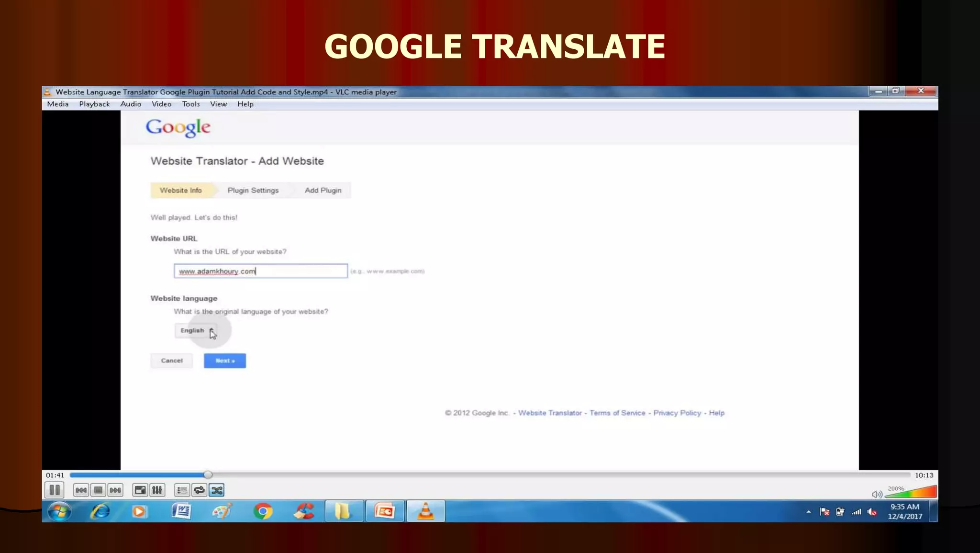Toggle loop repeat mode
980x553 pixels.
coord(200,490)
